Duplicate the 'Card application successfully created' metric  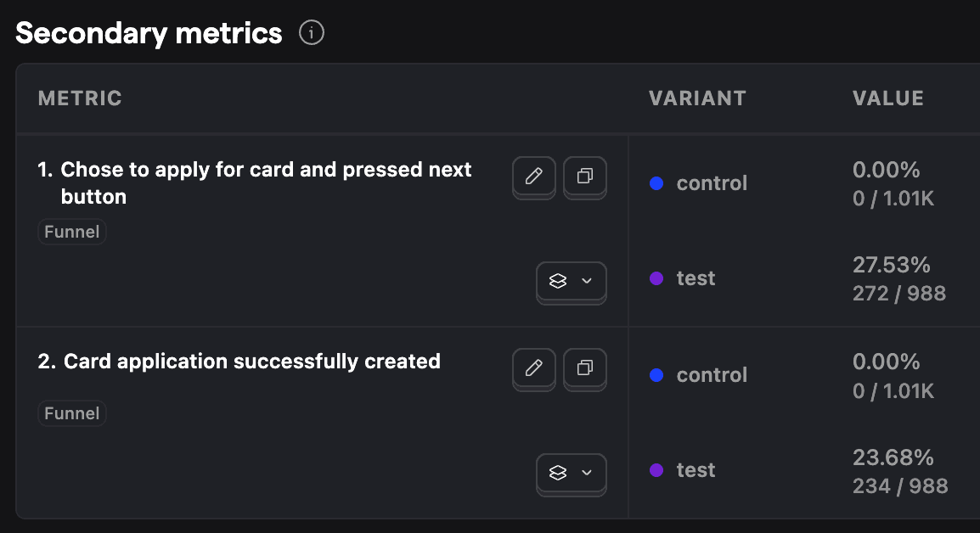(585, 368)
